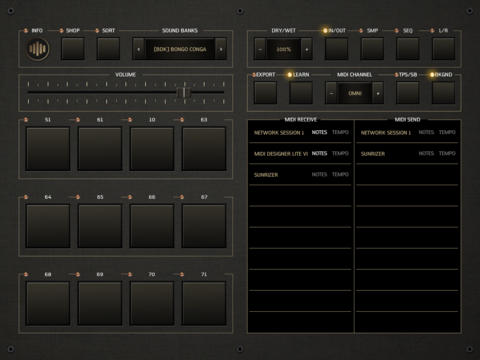Enable NOTES for Sunrizer in MIDI Receive
480x360 pixels.
click(319, 174)
